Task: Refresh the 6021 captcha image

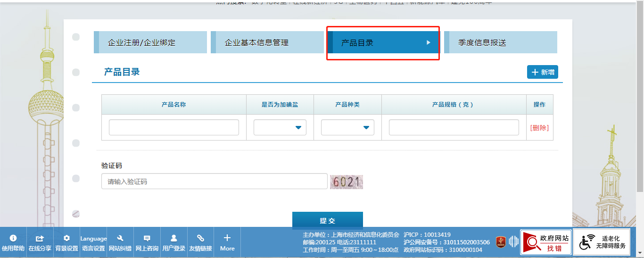Action: (347, 182)
